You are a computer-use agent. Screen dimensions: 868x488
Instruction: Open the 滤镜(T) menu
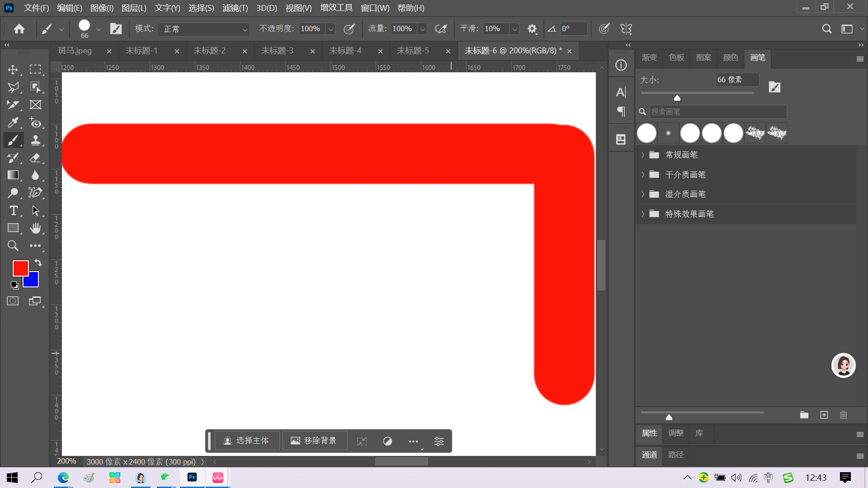235,8
